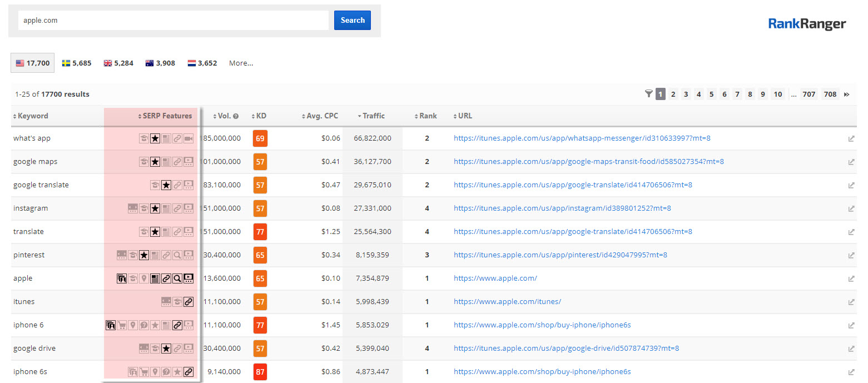Click the magnifier icon in the apple row
Image resolution: width=868 pixels, height=383 pixels.
click(x=177, y=278)
